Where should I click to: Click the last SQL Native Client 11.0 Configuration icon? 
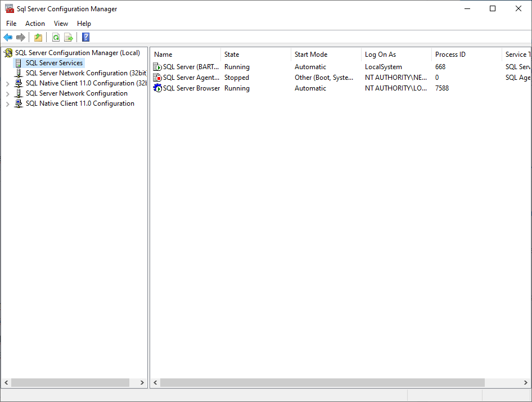point(19,103)
